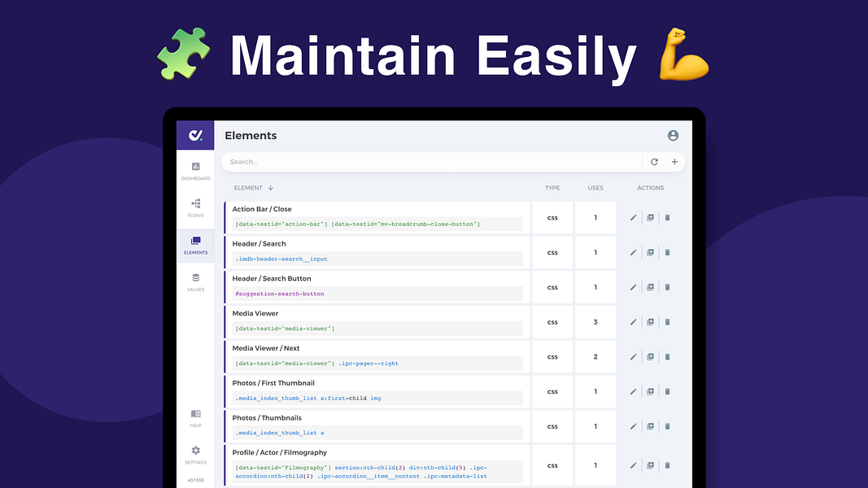Delete the Header / Search Button element
The image size is (868, 488).
tap(668, 287)
